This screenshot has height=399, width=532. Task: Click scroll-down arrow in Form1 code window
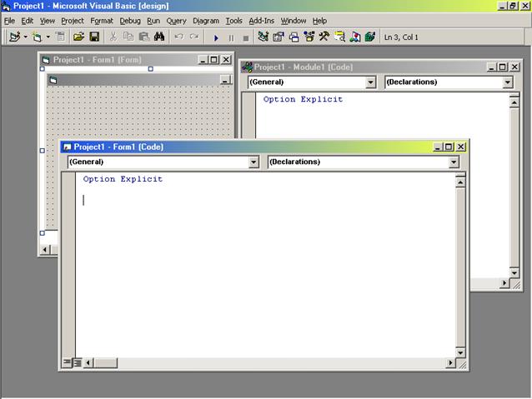(460, 352)
